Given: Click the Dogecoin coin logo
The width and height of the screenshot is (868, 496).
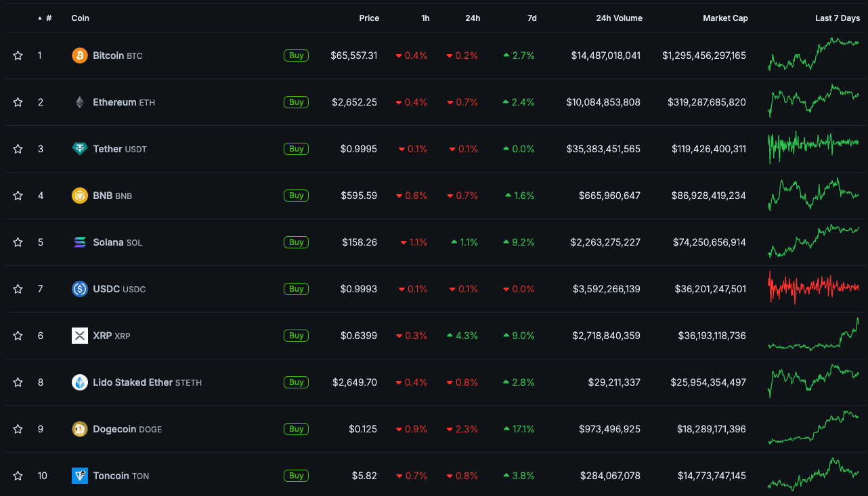Looking at the screenshot, I should [x=80, y=429].
